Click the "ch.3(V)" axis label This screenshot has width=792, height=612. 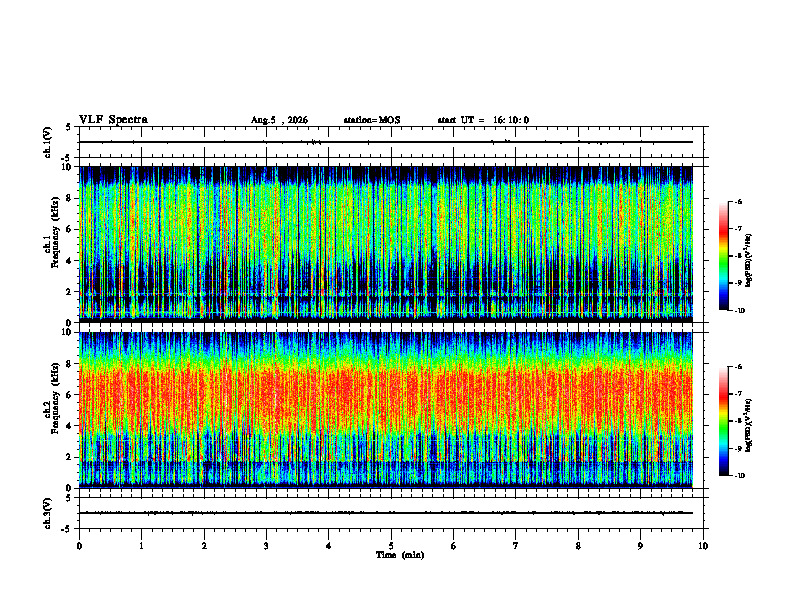[x=47, y=513]
